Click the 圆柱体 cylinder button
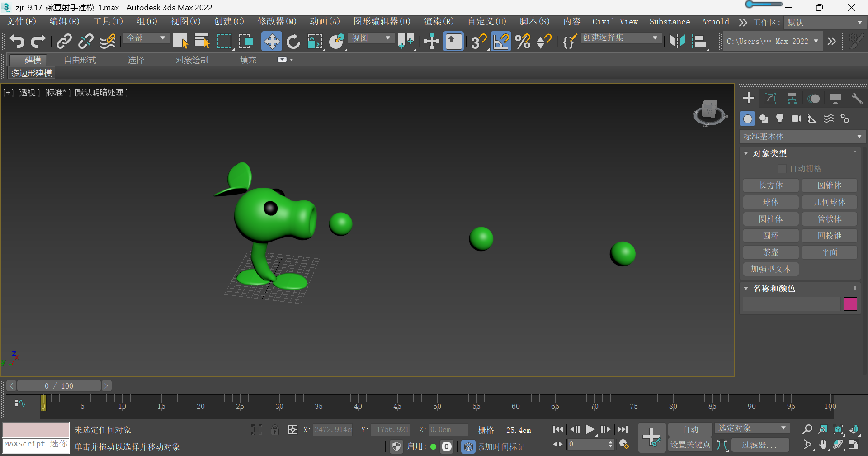Viewport: 868px width, 456px height. [771, 219]
